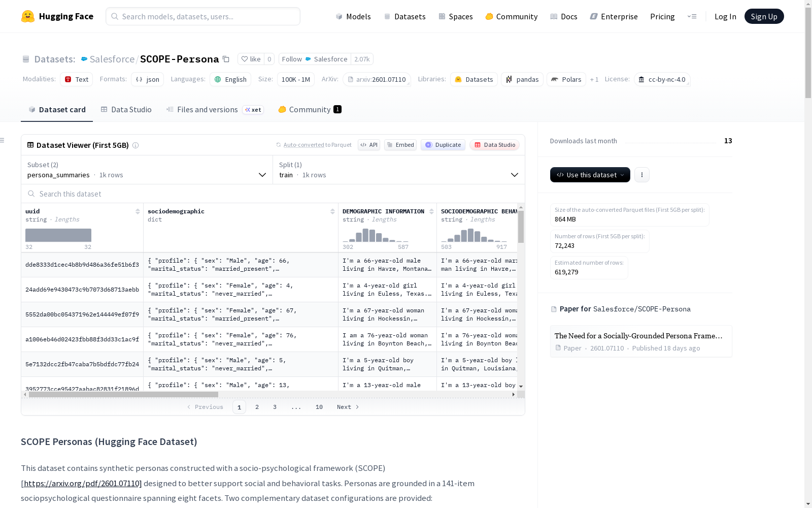The image size is (812, 508).
Task: Click the Datasets library tag
Action: pyautogui.click(x=474, y=79)
